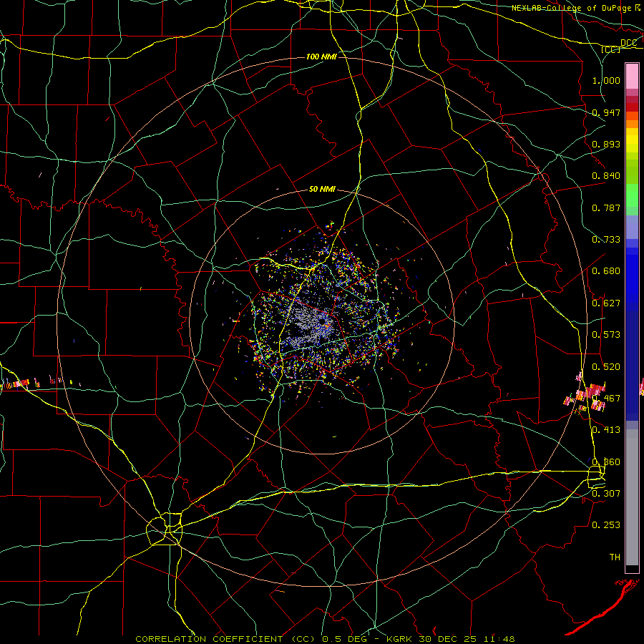Click the 0.413 scale value

606,430
